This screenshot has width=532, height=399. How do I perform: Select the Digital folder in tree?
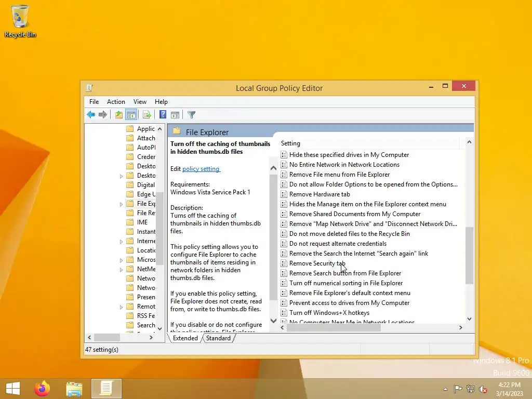point(141,185)
